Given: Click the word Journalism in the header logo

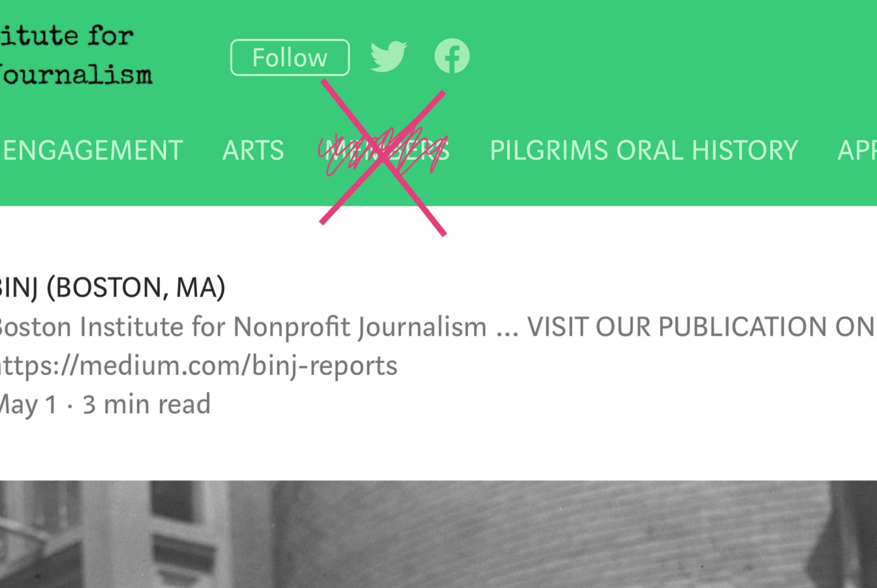Looking at the screenshot, I should [76, 75].
